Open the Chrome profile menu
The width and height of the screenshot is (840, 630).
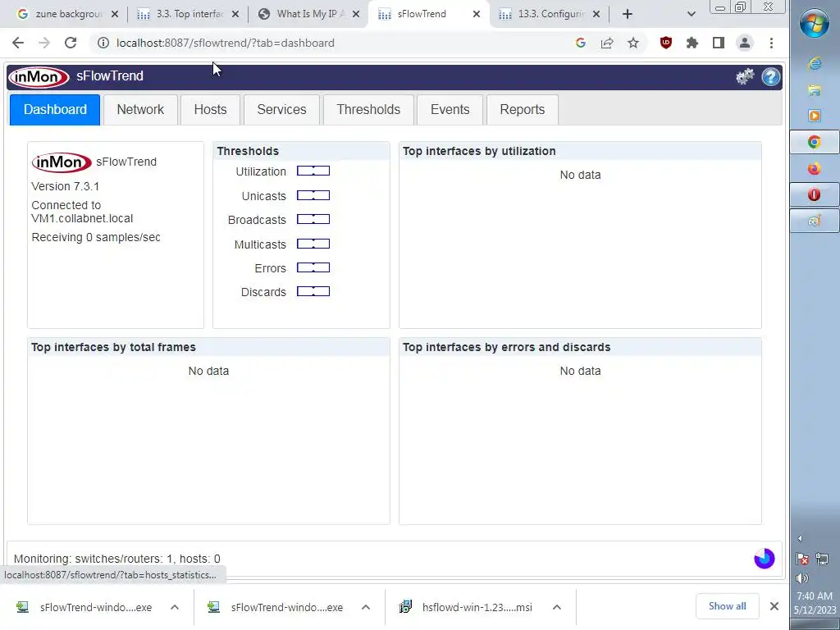745,43
